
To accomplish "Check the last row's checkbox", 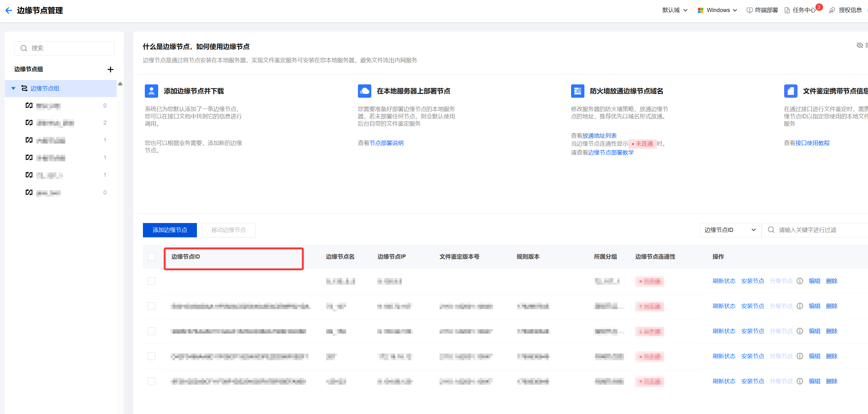I will (151, 381).
